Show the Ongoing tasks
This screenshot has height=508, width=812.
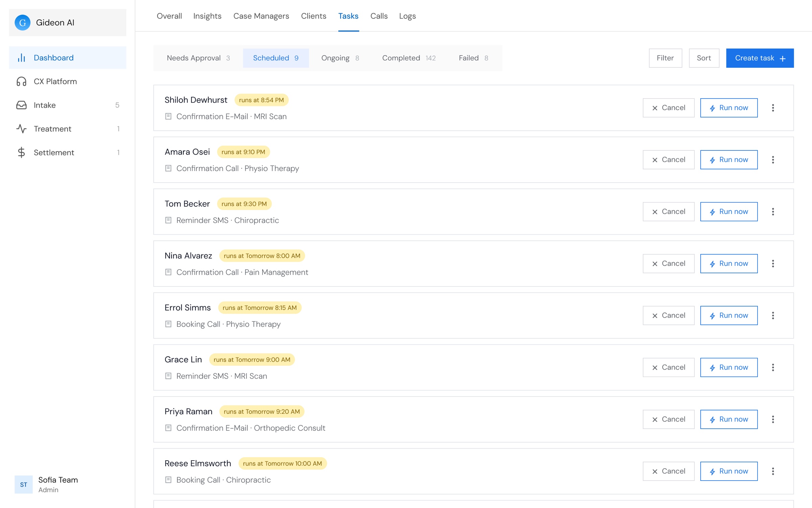click(x=340, y=58)
